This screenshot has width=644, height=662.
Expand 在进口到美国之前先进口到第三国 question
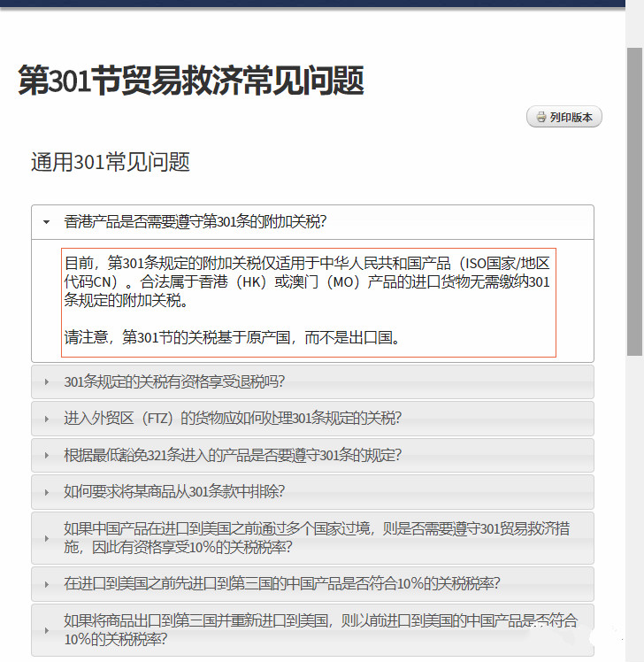tap(281, 584)
